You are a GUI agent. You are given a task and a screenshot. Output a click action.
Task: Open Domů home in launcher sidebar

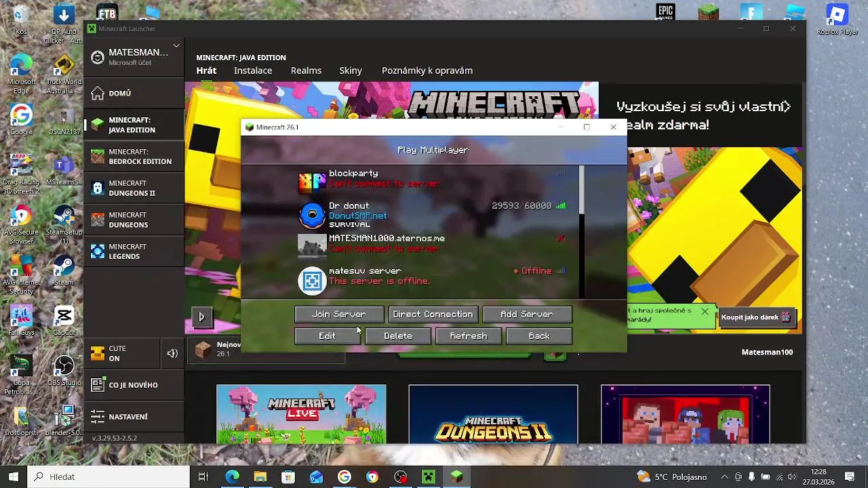[134, 94]
